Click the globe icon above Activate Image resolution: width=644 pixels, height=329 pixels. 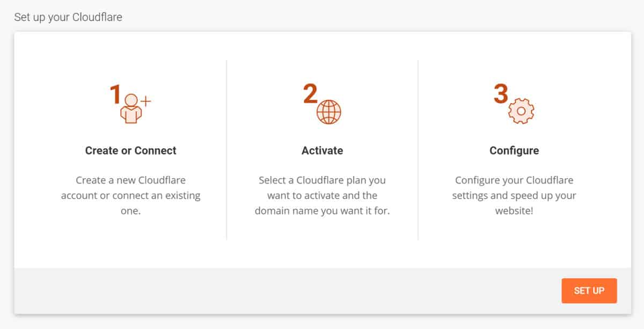click(x=328, y=112)
